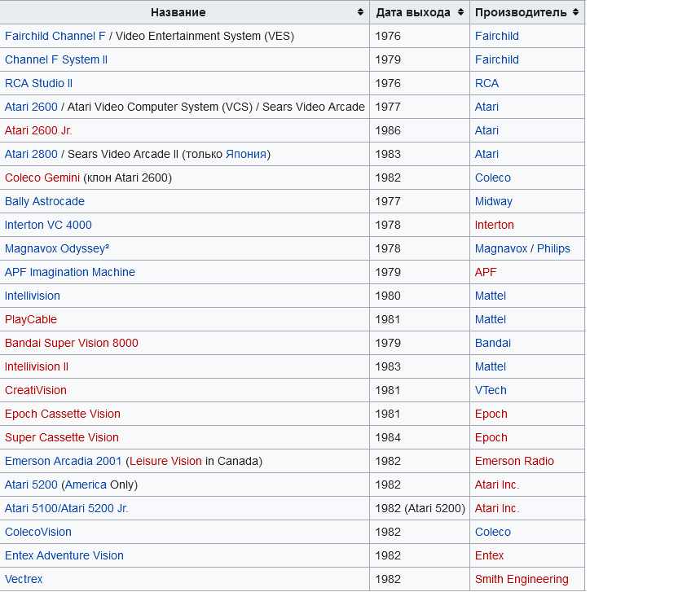Open Epoch link in Epoch Cassette Vision row

point(491,414)
